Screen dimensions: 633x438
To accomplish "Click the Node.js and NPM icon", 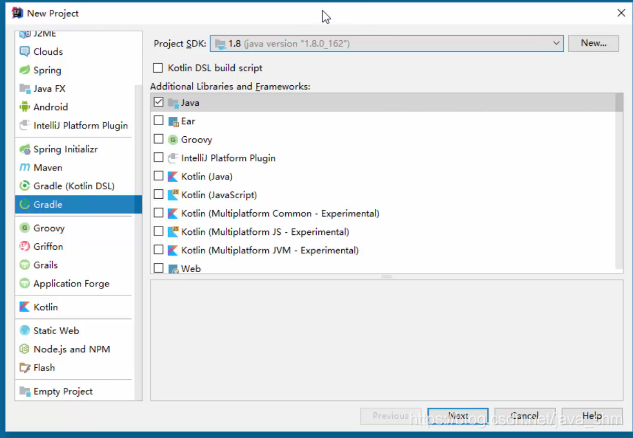I will [25, 349].
